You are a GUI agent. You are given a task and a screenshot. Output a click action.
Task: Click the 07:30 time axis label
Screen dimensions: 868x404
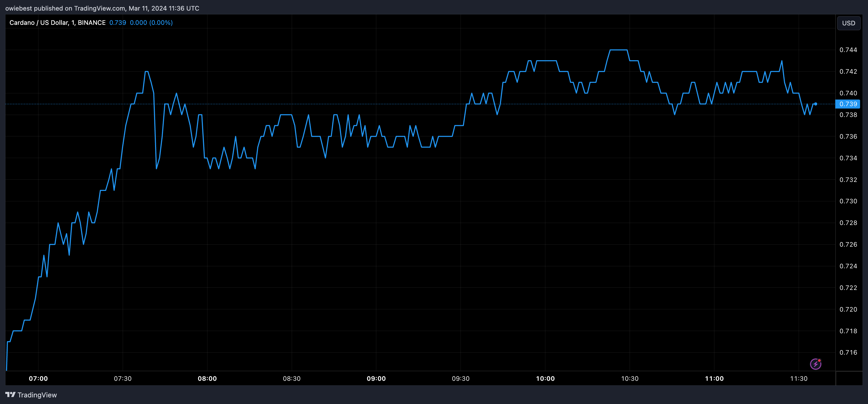(123, 378)
